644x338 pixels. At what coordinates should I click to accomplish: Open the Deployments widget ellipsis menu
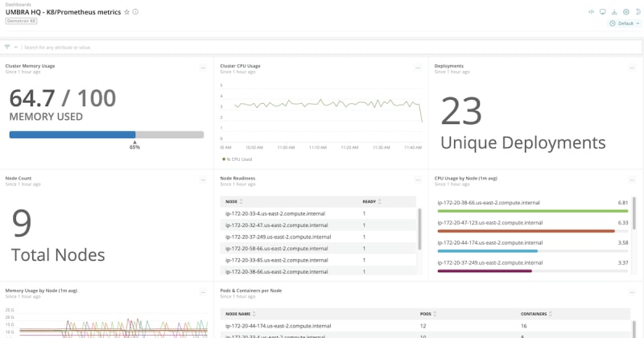point(633,68)
